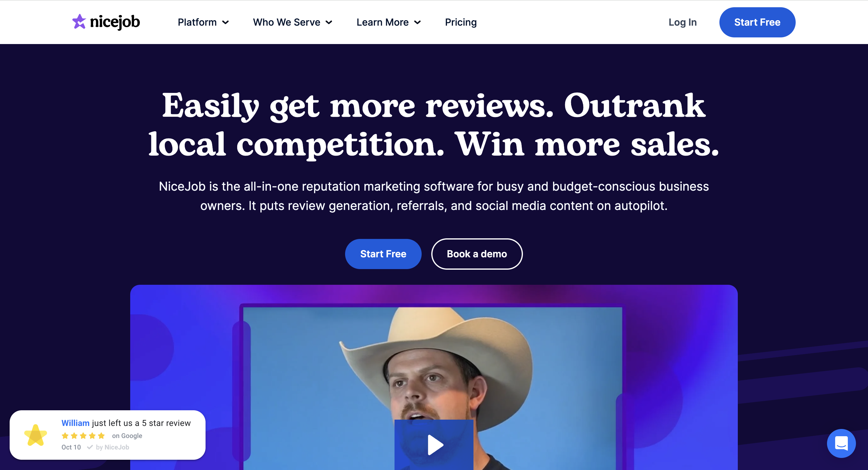
Task: Click the William name link
Action: click(x=75, y=423)
